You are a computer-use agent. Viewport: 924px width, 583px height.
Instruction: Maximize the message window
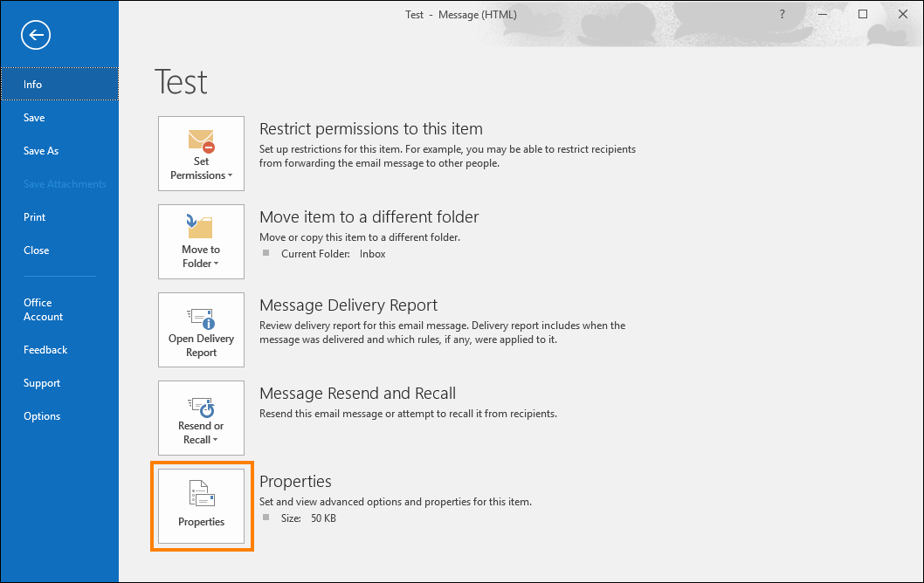(863, 14)
